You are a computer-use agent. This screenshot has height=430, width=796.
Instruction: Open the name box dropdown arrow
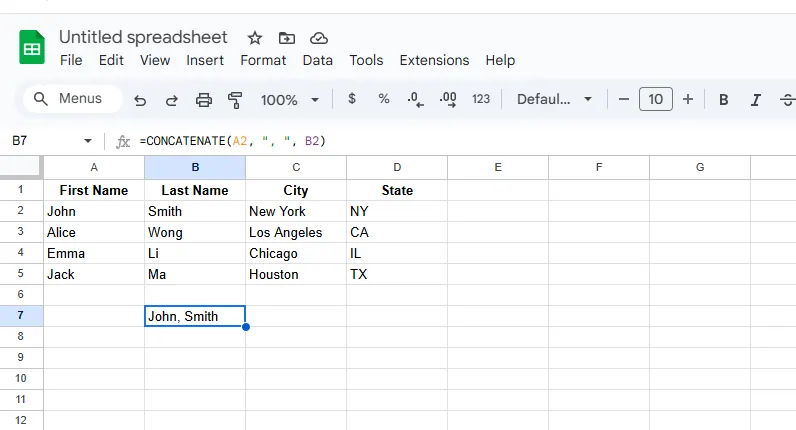pyautogui.click(x=88, y=142)
